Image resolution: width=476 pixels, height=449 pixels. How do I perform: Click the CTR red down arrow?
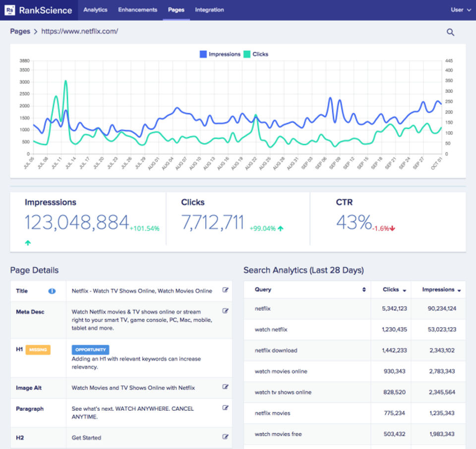[392, 228]
